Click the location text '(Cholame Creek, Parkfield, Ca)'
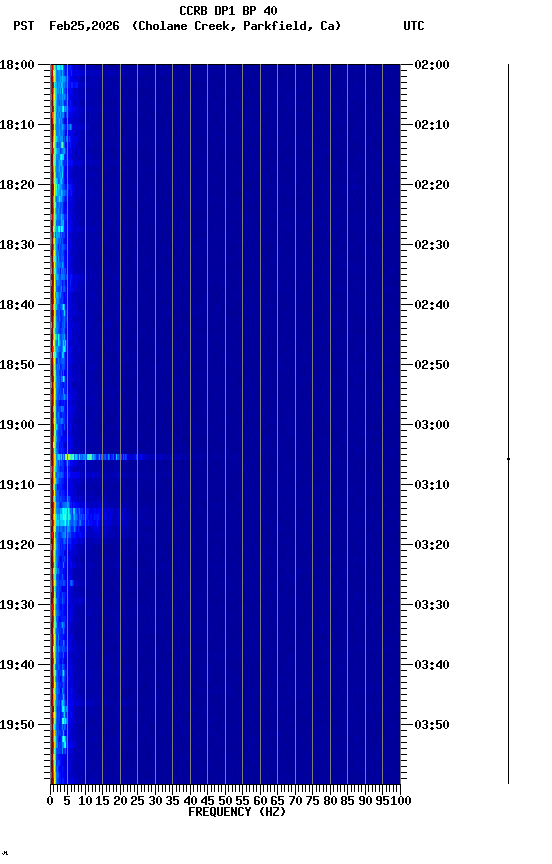The image size is (552, 864). 236,26
